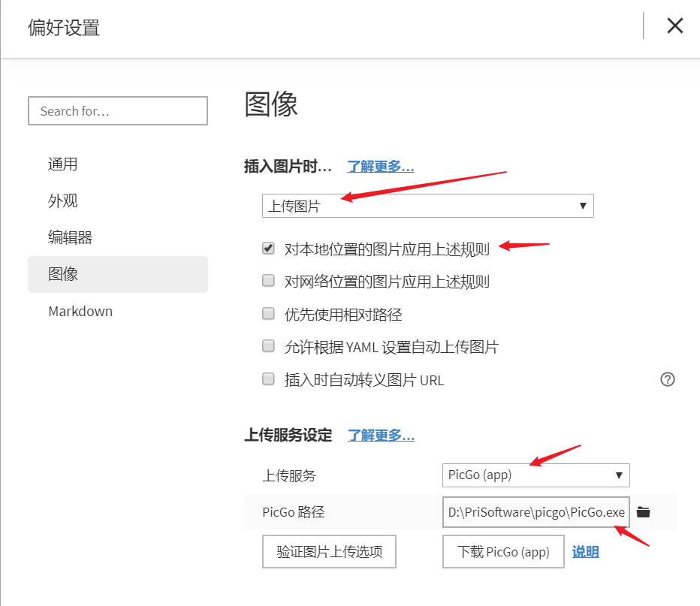Image resolution: width=700 pixels, height=606 pixels.
Task: Go to 编辑器 settings section
Action: click(71, 238)
